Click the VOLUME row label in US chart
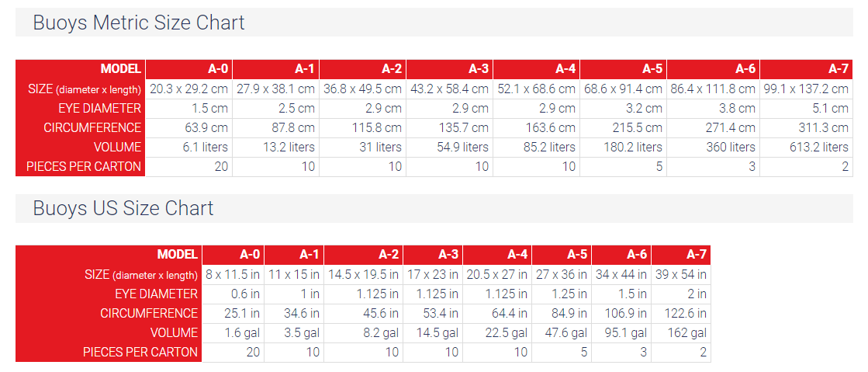868x372 pixels. [x=173, y=332]
